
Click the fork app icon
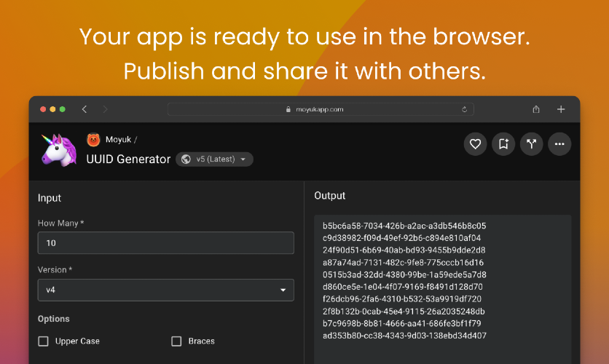531,144
